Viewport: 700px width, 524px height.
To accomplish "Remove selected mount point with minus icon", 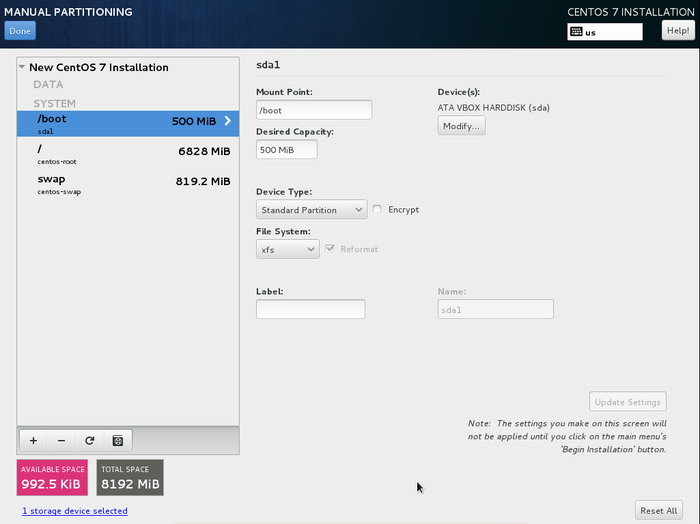I will click(62, 441).
